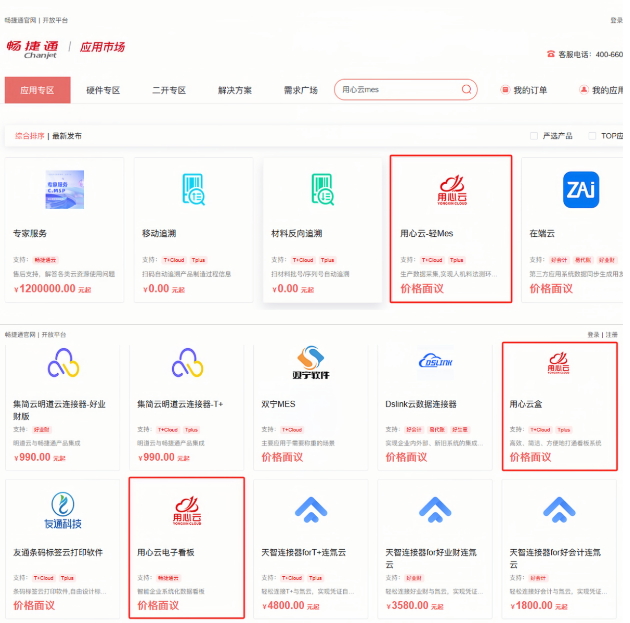This screenshot has height=623, width=630.
Task: Click the Tplus tag on 用心云盒 card
Action: [x=564, y=430]
